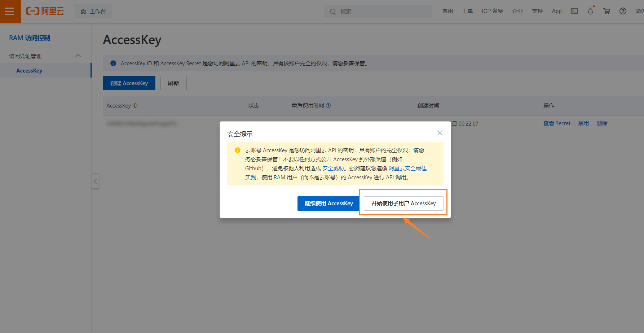Select AccessKey in the sidebar
This screenshot has height=333, width=644.
click(x=29, y=71)
